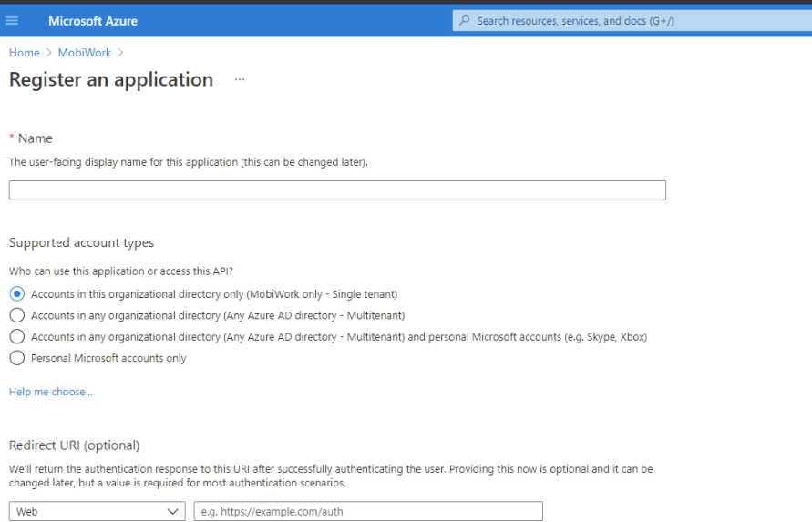Click into the application Name text field

pyautogui.click(x=337, y=190)
